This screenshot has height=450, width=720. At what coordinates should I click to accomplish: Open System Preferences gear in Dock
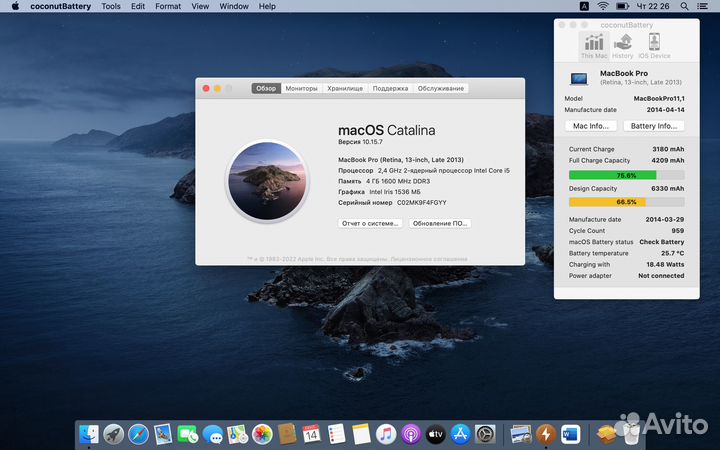(485, 434)
